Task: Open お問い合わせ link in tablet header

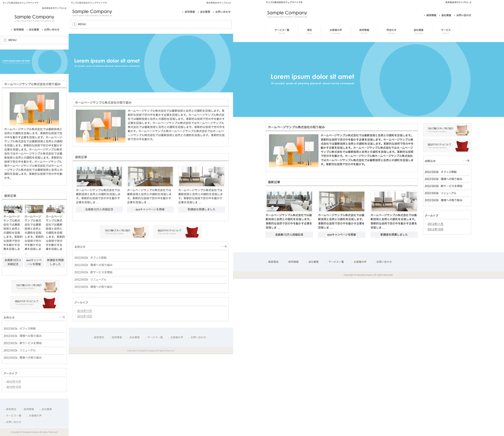Action: [x=223, y=12]
